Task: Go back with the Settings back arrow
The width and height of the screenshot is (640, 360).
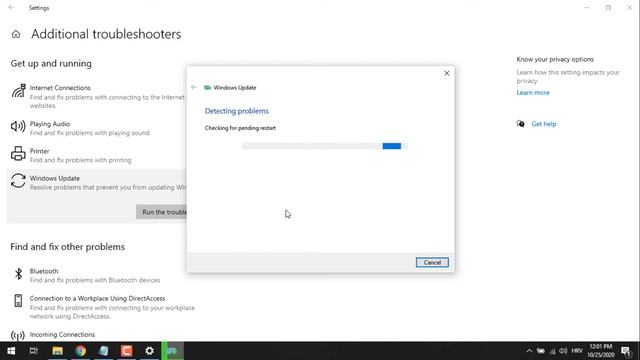Action: pyautogui.click(x=11, y=7)
